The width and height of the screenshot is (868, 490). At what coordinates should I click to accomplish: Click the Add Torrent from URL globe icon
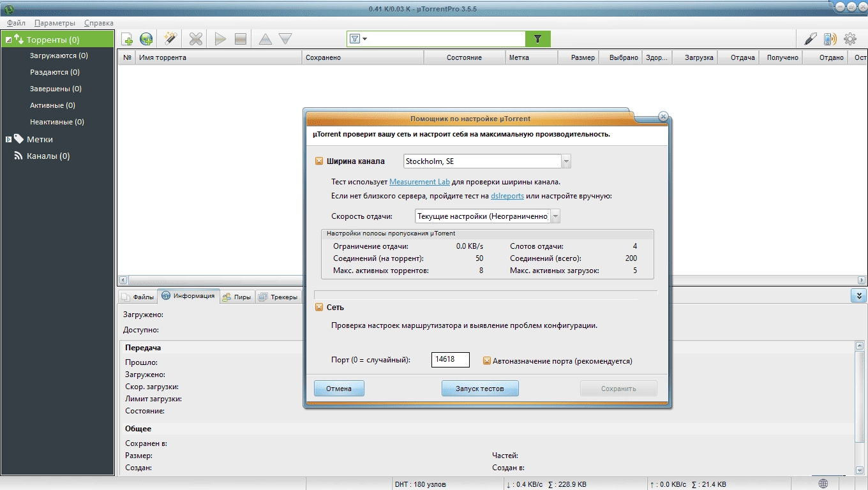(147, 40)
